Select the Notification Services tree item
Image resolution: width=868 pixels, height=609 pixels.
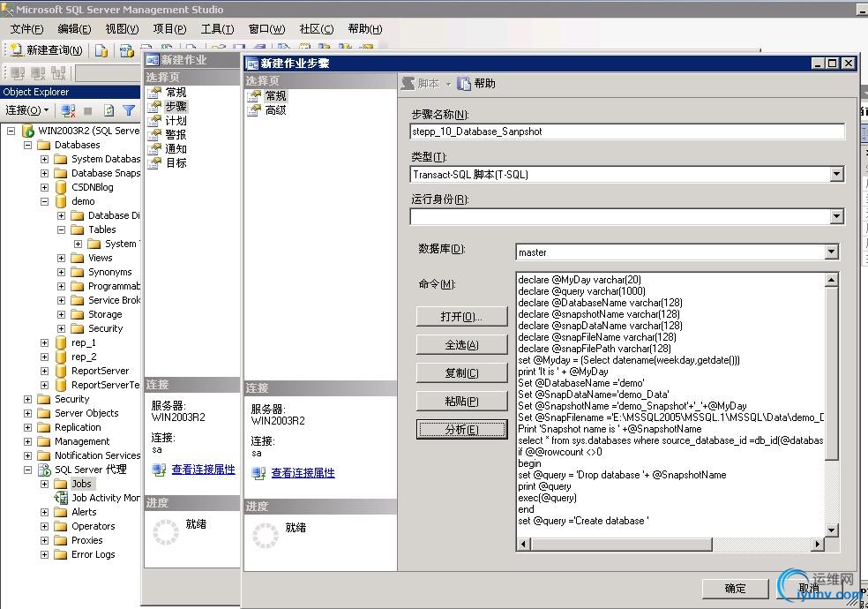[x=97, y=455]
